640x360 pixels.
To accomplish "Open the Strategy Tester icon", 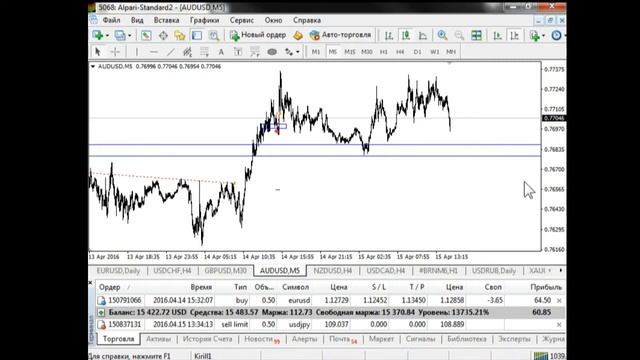I will coord(213,36).
